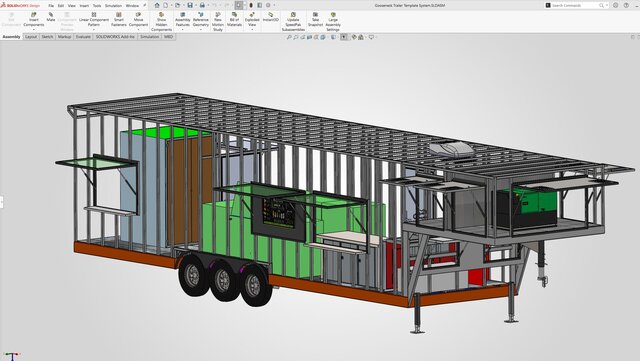The width and height of the screenshot is (640, 361).
Task: Click the Search Commands field
Action: (576, 5)
